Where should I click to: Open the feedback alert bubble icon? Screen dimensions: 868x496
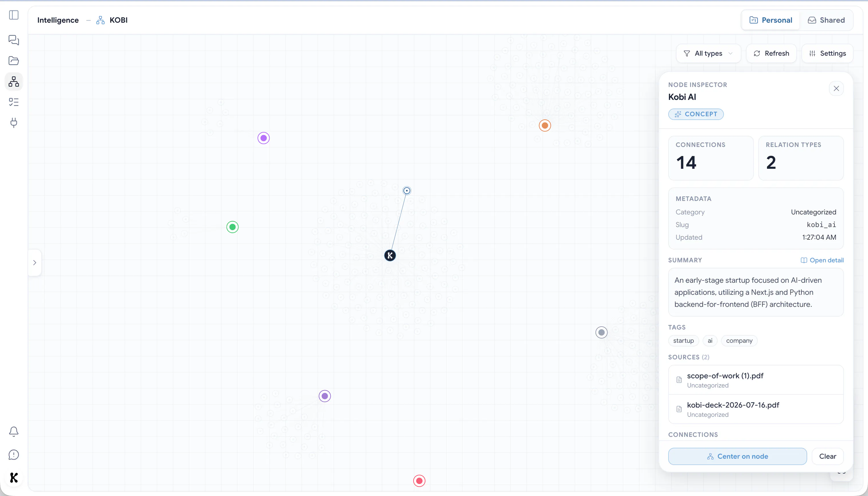13,455
